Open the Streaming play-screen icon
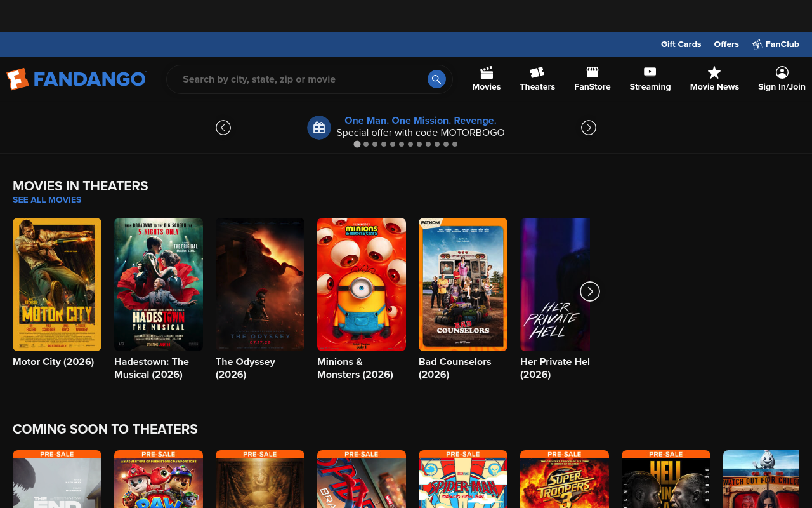The height and width of the screenshot is (508, 812). point(650,79)
